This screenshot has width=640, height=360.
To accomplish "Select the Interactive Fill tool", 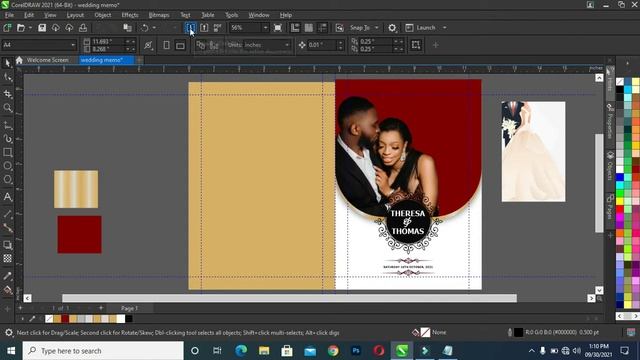I will click(7, 290).
